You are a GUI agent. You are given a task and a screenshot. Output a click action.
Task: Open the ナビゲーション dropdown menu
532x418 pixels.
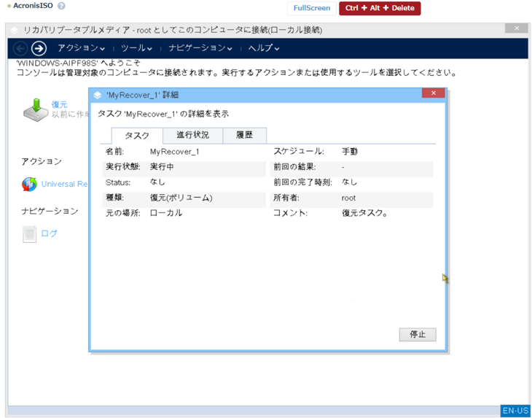pyautogui.click(x=200, y=48)
